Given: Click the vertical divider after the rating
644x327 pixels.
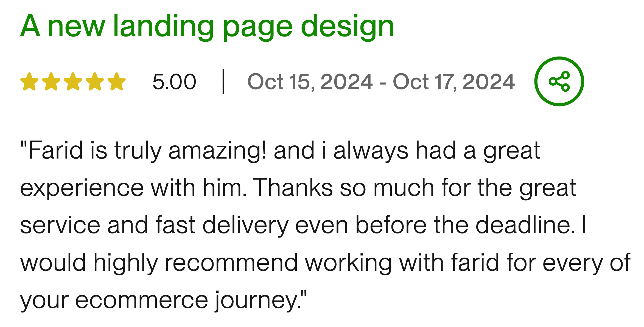Looking at the screenshot, I should (x=223, y=81).
